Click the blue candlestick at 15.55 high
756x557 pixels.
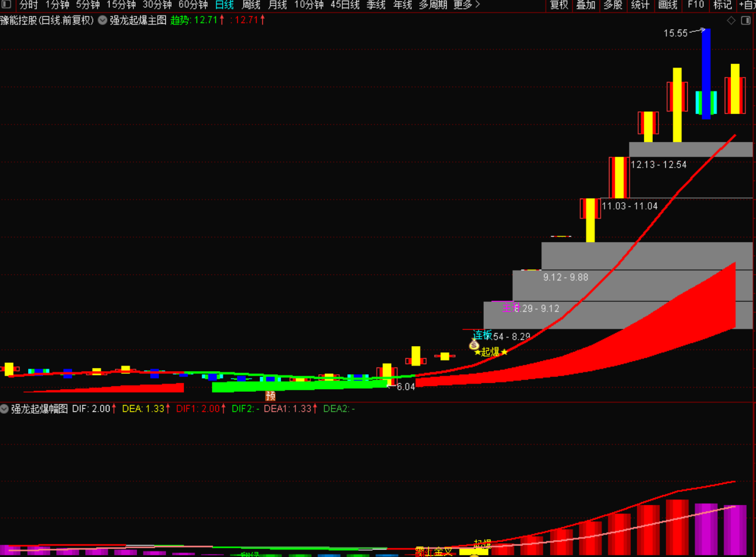pos(706,74)
